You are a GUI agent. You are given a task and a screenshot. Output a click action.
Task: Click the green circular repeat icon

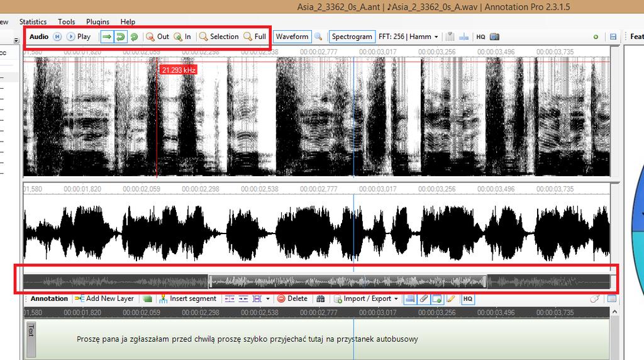134,37
